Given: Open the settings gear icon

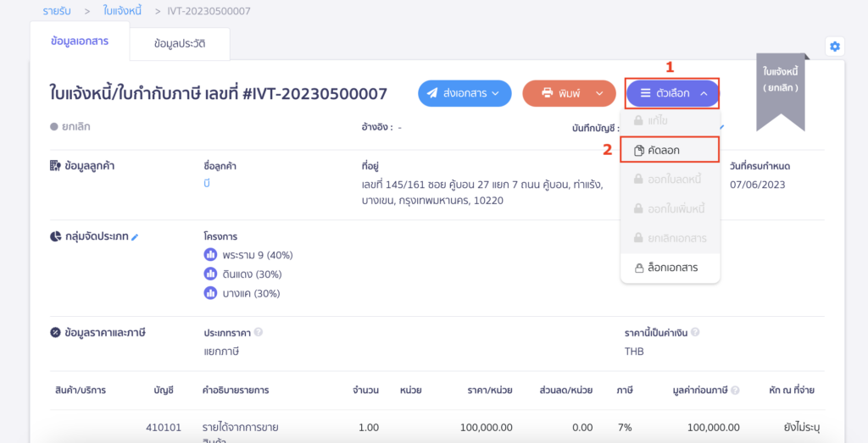Looking at the screenshot, I should coord(835,47).
